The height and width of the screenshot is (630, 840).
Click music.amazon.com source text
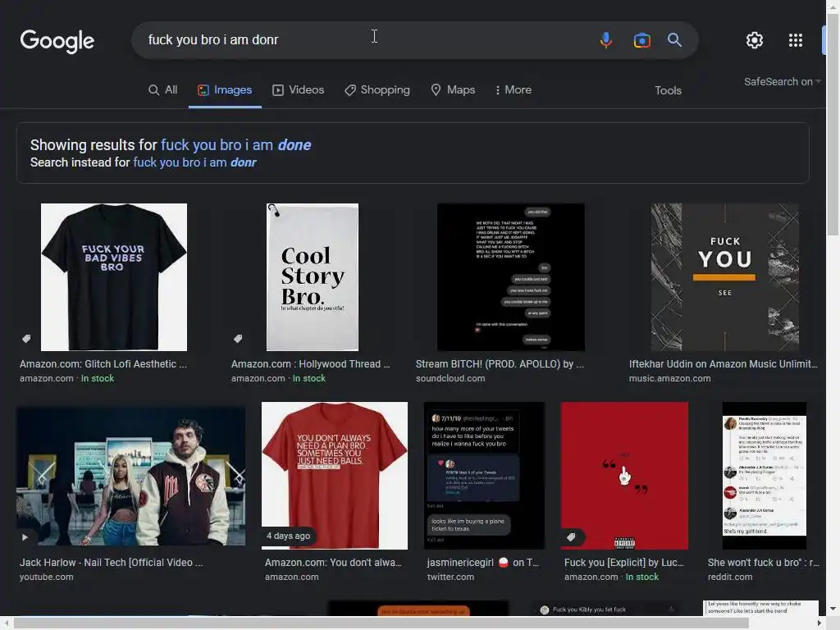[669, 378]
